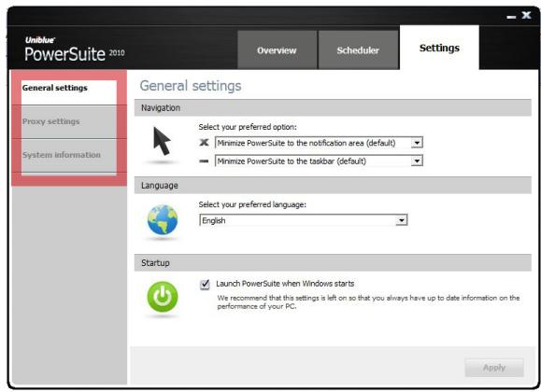
Task: Close the PowerSuite window
Action: point(526,15)
